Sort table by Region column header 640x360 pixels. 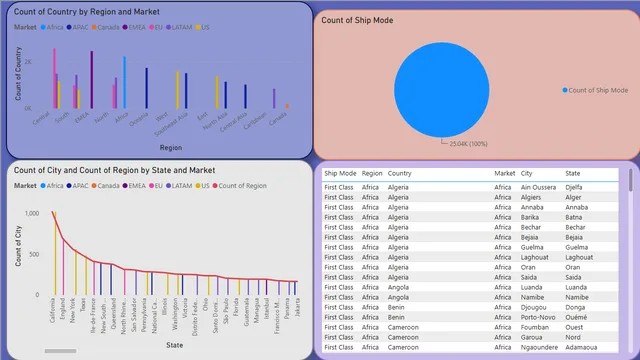372,173
